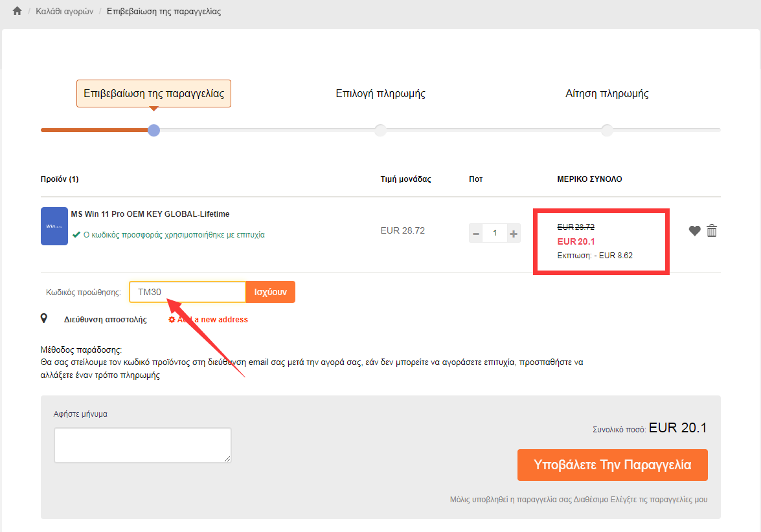Click the quantity number field

tap(495, 233)
